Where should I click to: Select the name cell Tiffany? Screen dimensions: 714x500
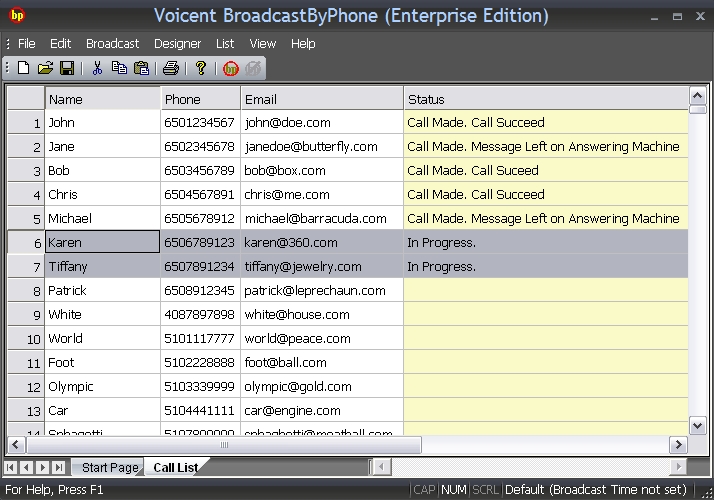coord(102,266)
